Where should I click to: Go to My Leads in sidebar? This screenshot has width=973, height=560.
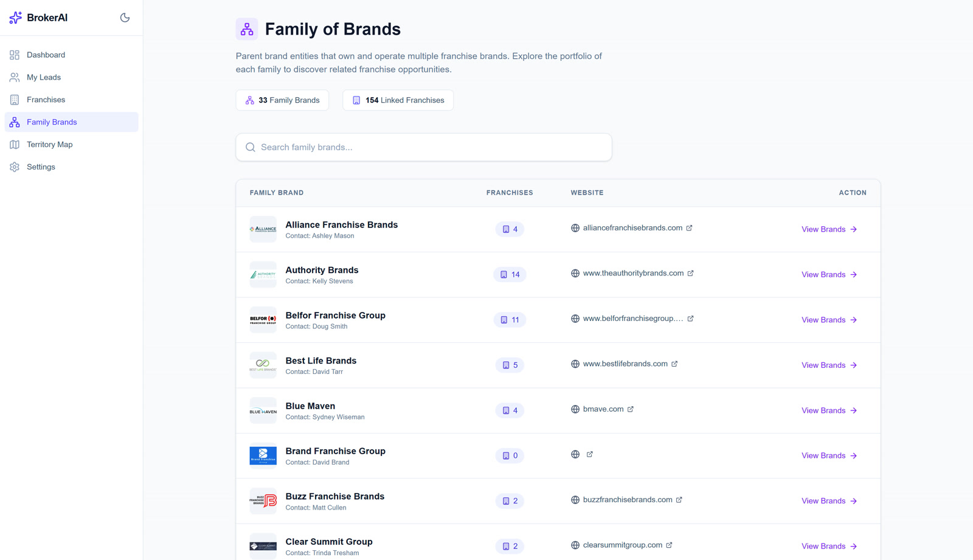(43, 77)
